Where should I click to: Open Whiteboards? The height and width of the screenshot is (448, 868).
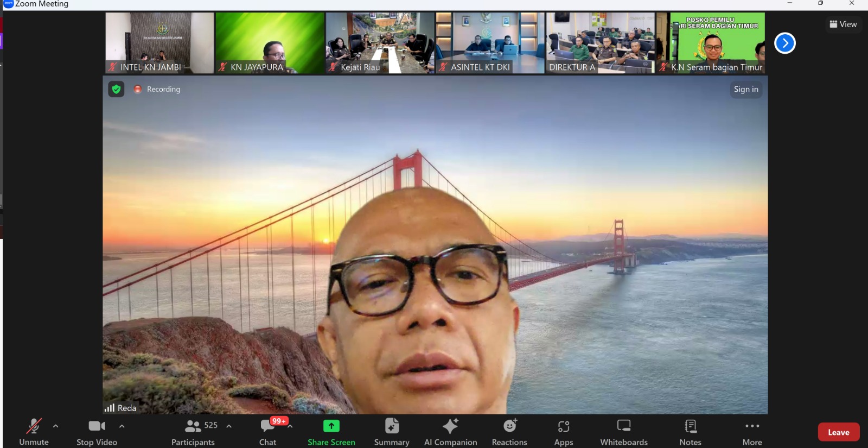pyautogui.click(x=624, y=431)
